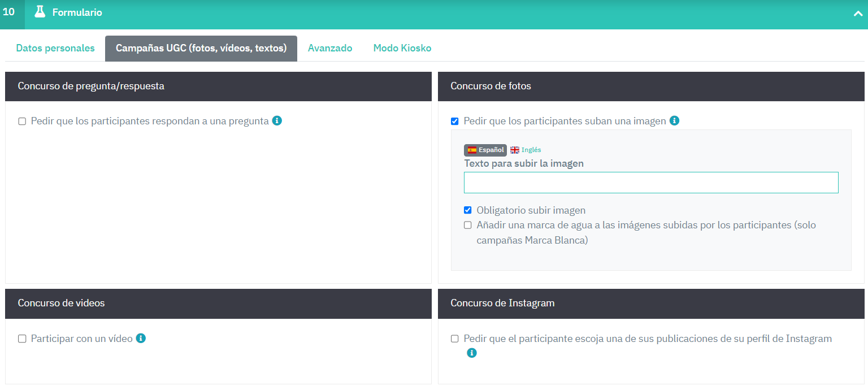Enable 'Pedir que los participantes respondan a una pregunta'

pyautogui.click(x=22, y=121)
